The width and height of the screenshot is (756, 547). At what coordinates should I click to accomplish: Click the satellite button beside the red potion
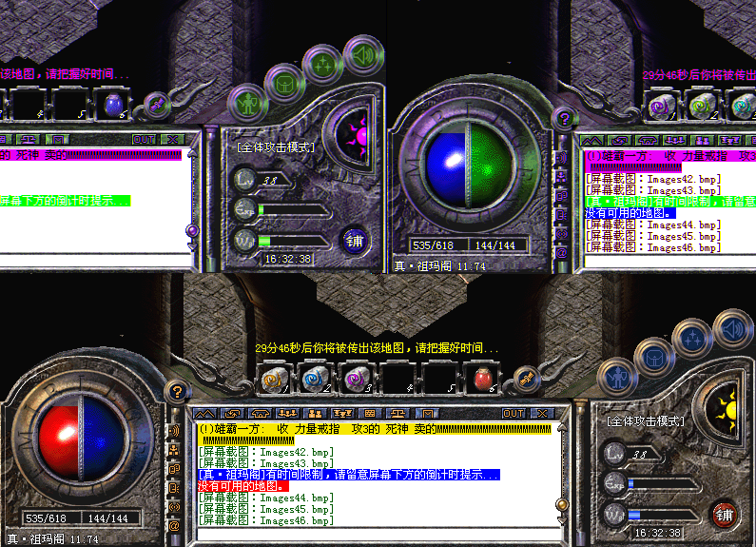point(526,380)
